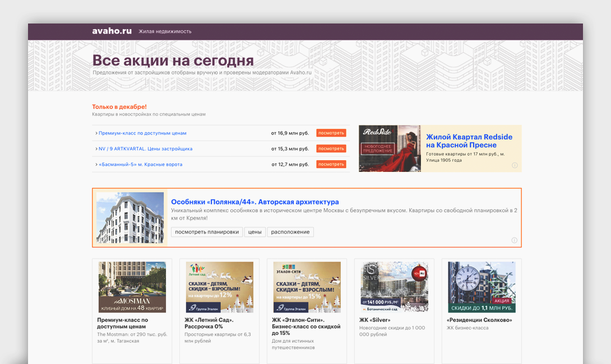Click посмотреть button for 15,3 млн offer
This screenshot has width=611, height=364.
[331, 149]
